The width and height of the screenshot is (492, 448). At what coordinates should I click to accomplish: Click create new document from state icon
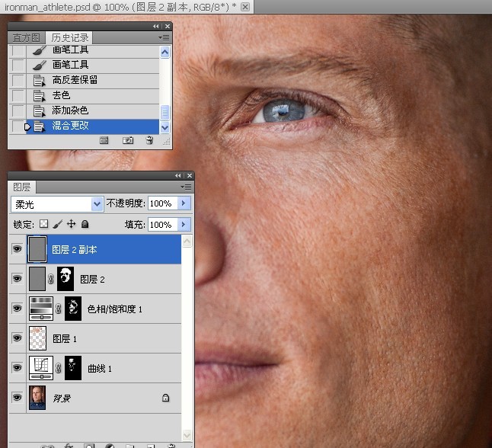pyautogui.click(x=105, y=141)
